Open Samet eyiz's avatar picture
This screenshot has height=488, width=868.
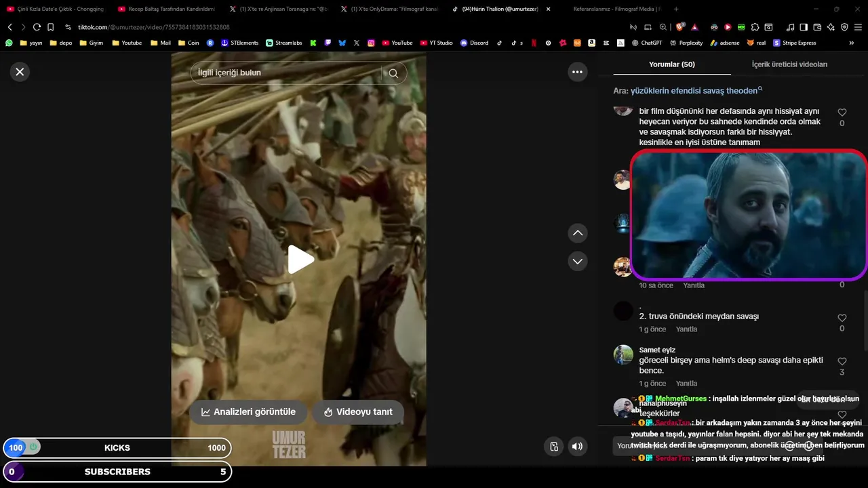pos(623,354)
